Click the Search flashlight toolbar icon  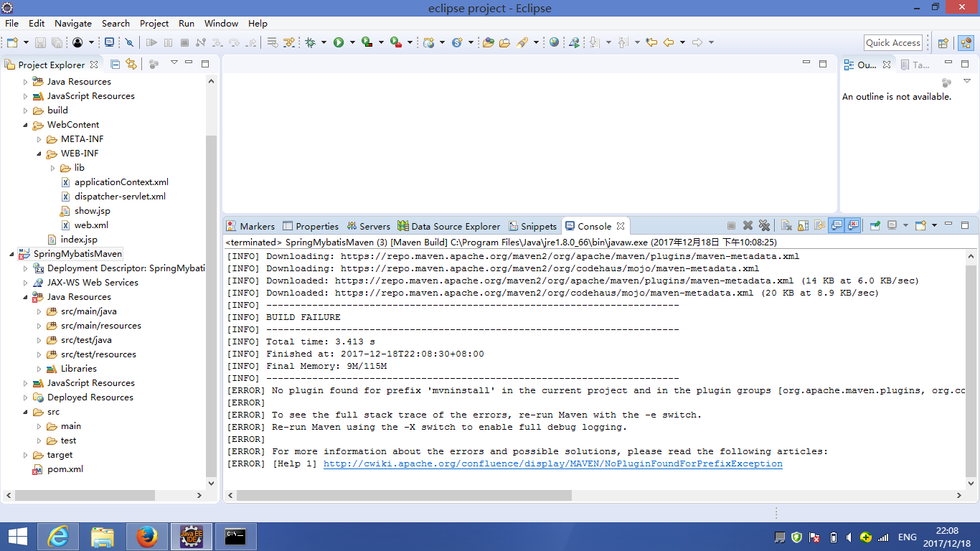point(522,43)
